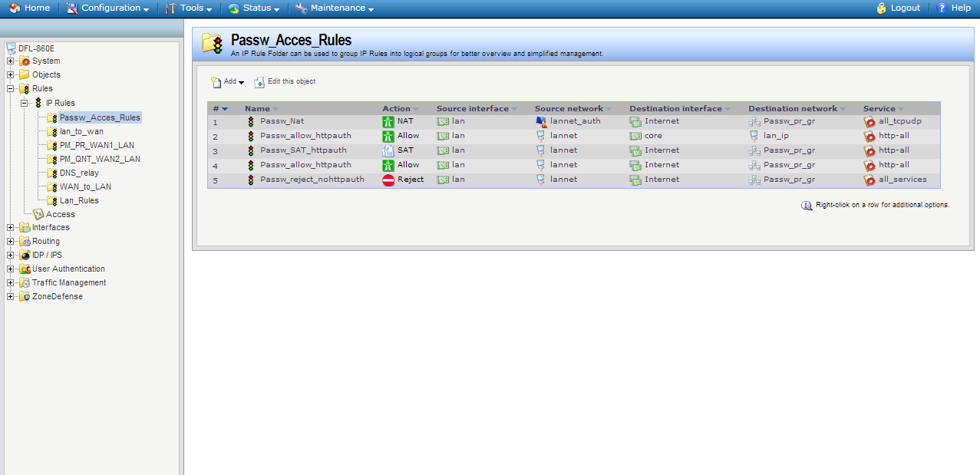Select lan_to_wan rule folder
Image resolution: width=980 pixels, height=475 pixels.
81,131
